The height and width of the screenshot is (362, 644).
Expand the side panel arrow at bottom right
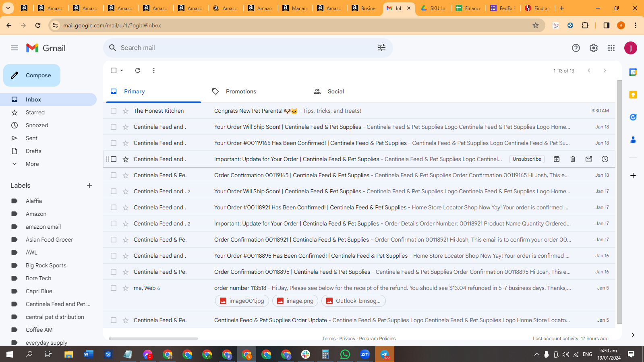(x=633, y=335)
